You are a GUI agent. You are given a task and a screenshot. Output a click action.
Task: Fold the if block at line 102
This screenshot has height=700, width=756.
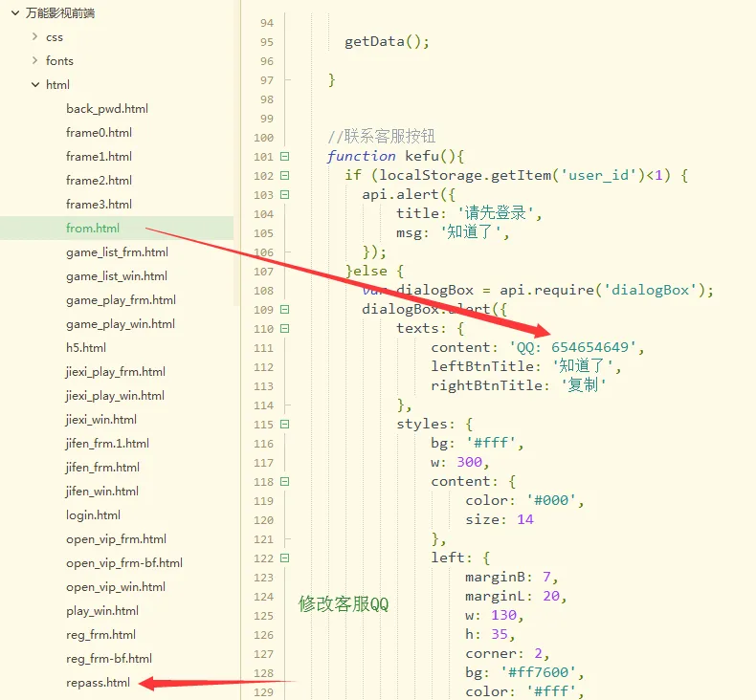click(x=284, y=176)
